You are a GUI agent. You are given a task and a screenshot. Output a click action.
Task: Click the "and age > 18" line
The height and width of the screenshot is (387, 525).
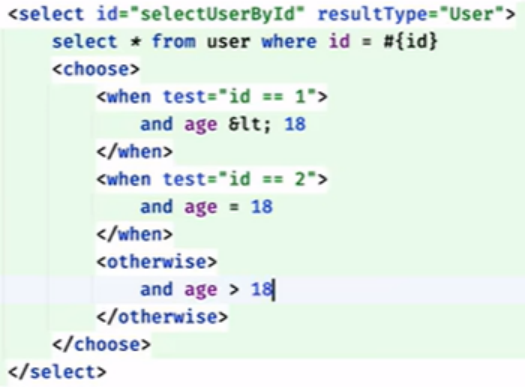coord(207,290)
